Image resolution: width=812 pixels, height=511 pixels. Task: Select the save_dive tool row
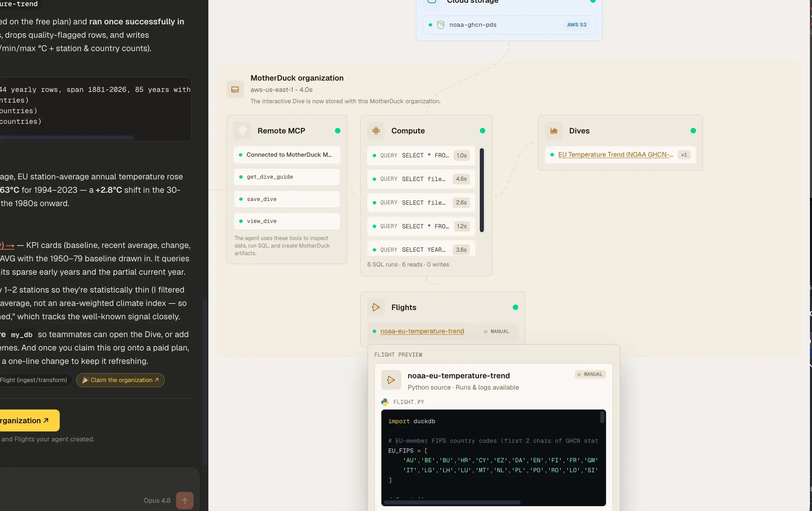[287, 199]
